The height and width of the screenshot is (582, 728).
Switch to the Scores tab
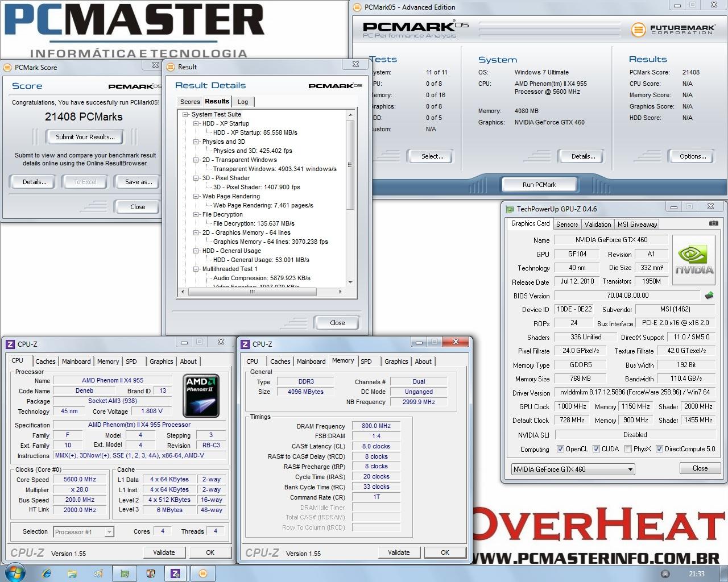tap(190, 102)
